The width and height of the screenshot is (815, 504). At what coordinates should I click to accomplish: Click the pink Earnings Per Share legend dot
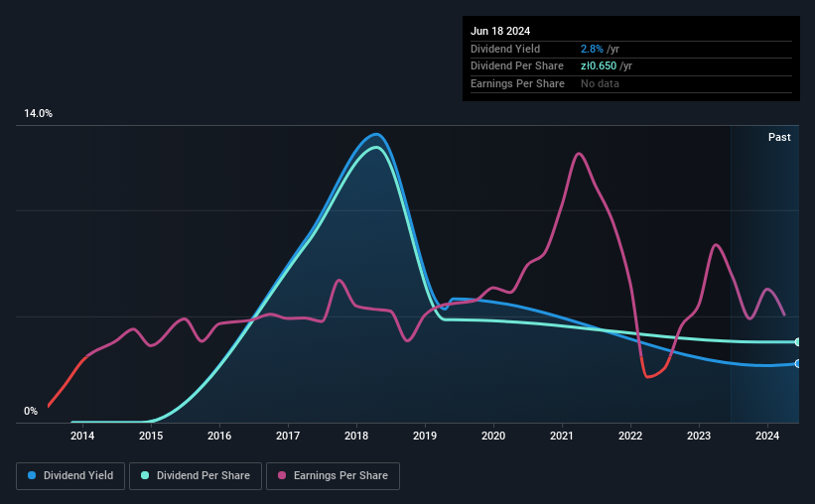click(282, 475)
